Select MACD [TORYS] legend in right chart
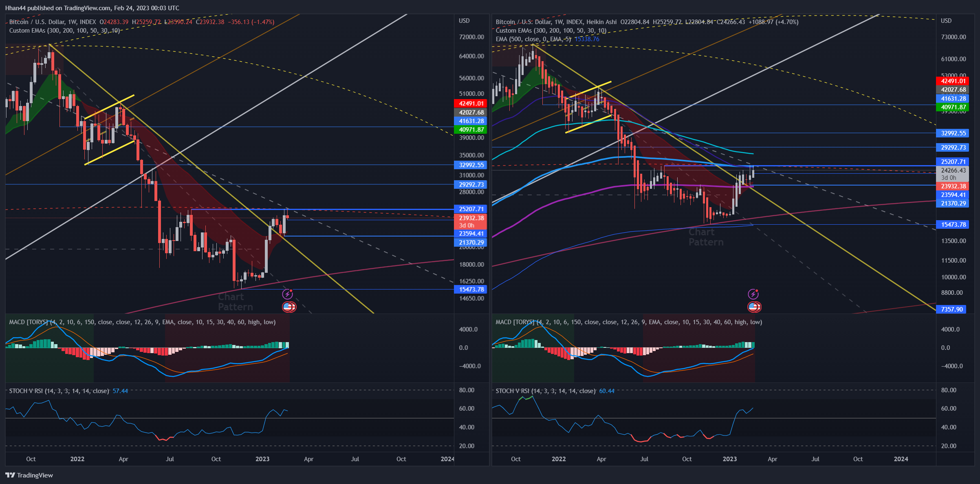 (x=629, y=322)
